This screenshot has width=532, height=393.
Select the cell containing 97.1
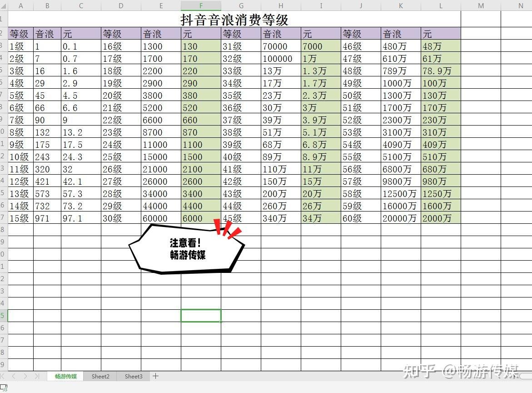81,218
